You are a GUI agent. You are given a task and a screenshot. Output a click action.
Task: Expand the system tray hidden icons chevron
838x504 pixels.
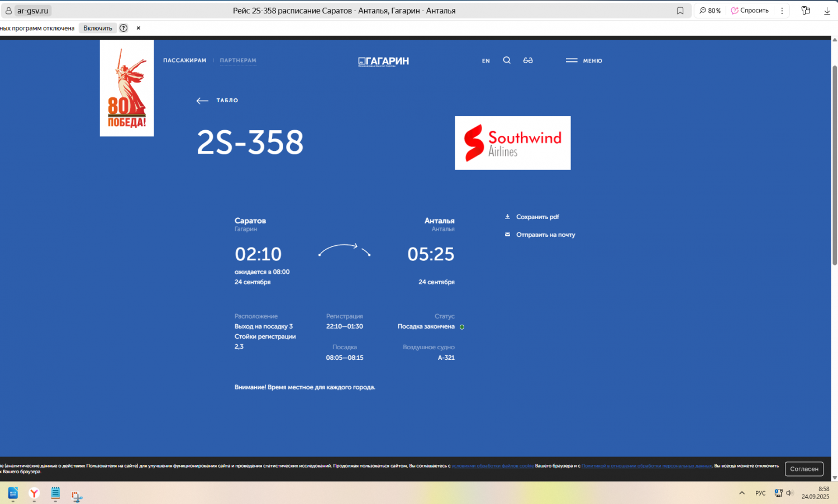742,493
